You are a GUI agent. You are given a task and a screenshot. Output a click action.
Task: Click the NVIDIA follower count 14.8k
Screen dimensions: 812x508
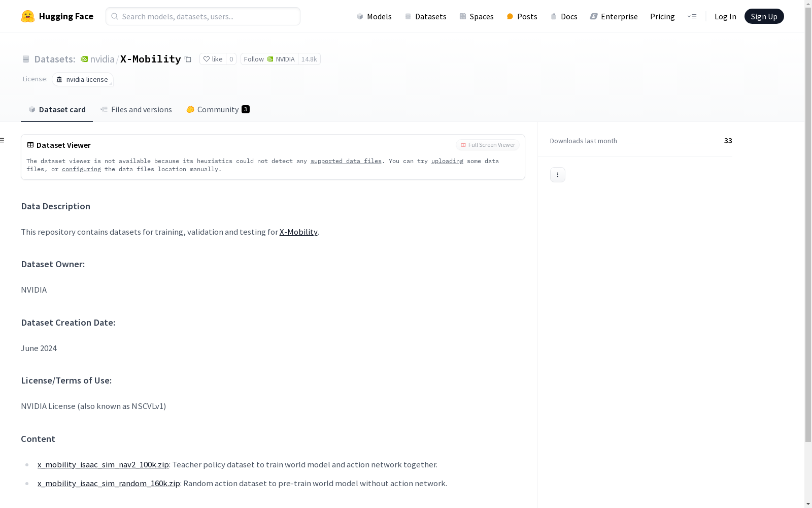(x=309, y=59)
